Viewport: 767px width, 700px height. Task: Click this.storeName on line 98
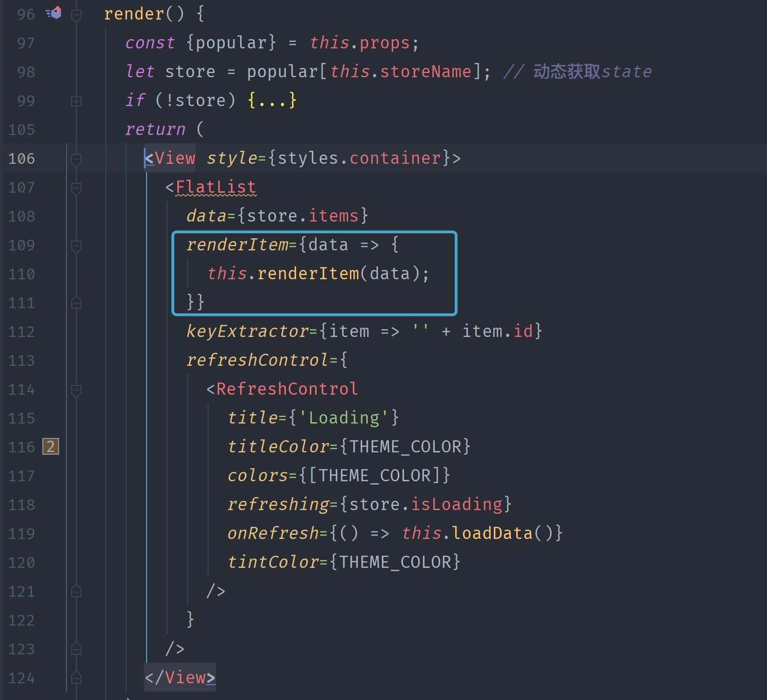[x=401, y=72]
